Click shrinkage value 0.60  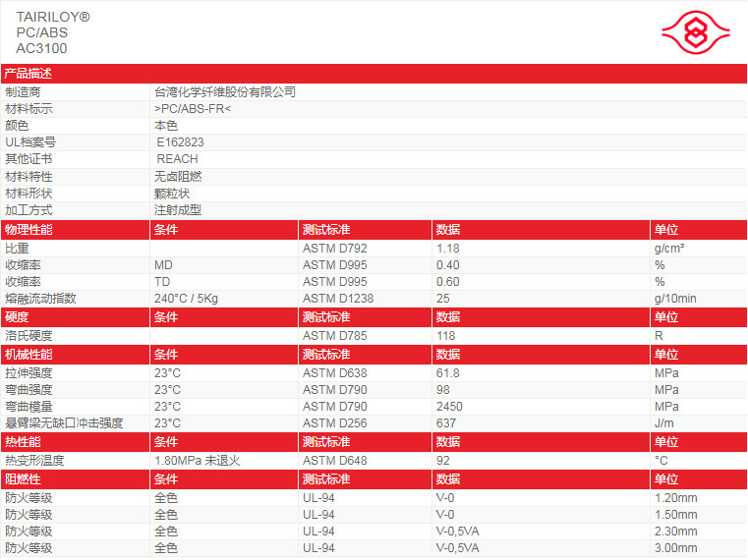(447, 281)
